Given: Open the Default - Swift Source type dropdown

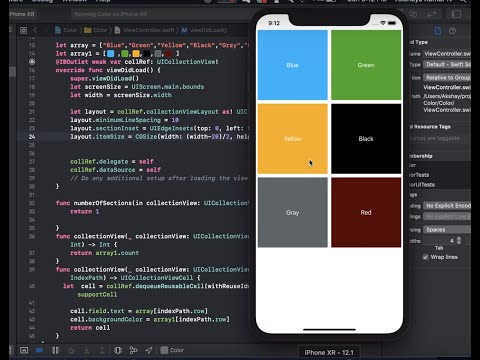Looking at the screenshot, I should 447,64.
